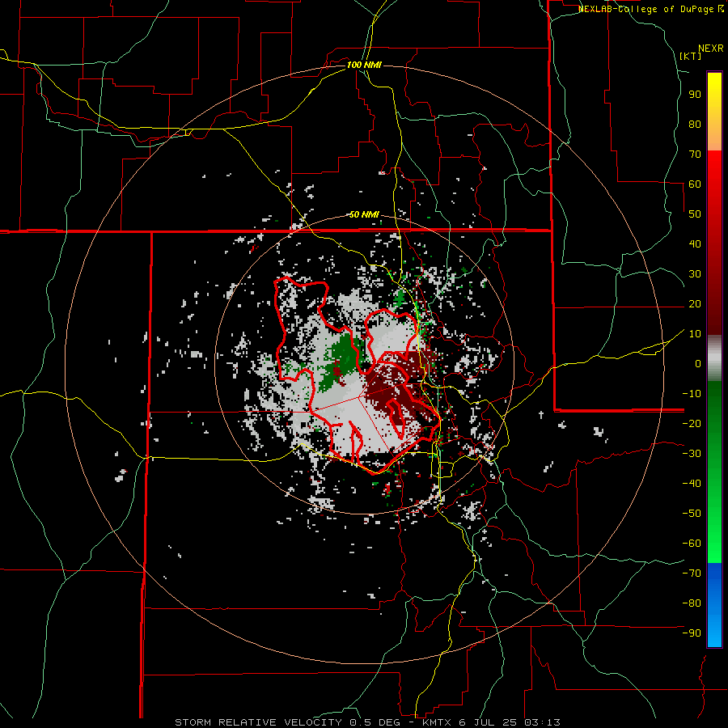Click the -40 scale value
The height and width of the screenshot is (728, 728).
692,484
